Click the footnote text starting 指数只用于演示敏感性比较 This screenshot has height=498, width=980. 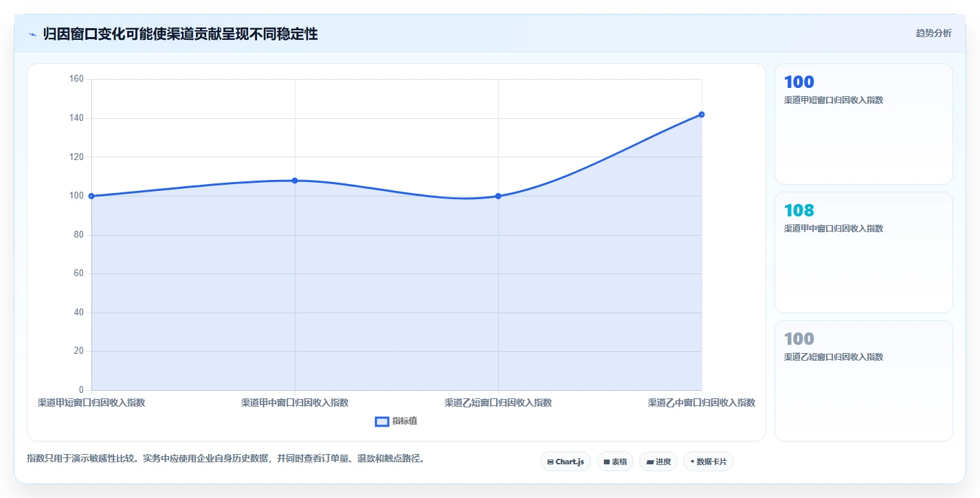coord(225,459)
